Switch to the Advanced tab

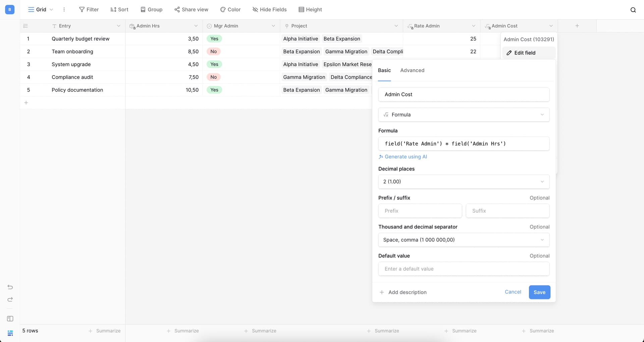tap(412, 70)
